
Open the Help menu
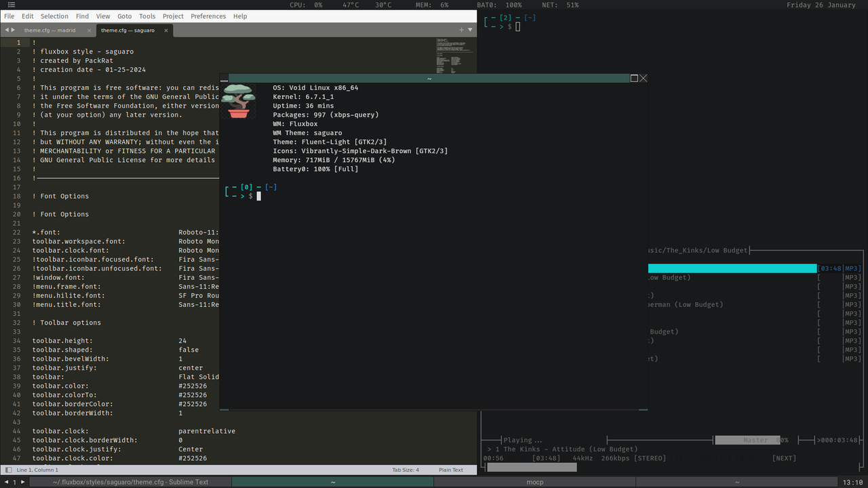[240, 16]
